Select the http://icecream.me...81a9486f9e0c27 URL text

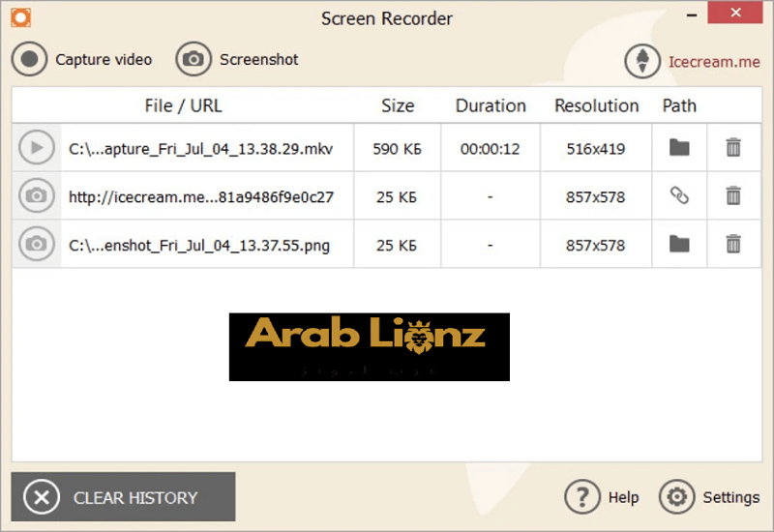(x=201, y=197)
